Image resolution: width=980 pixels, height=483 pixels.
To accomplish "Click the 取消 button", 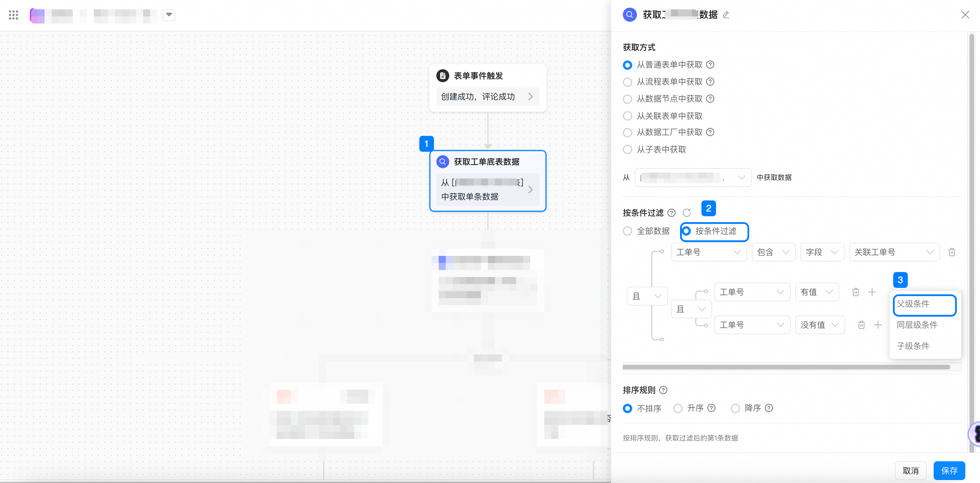I will pyautogui.click(x=911, y=471).
